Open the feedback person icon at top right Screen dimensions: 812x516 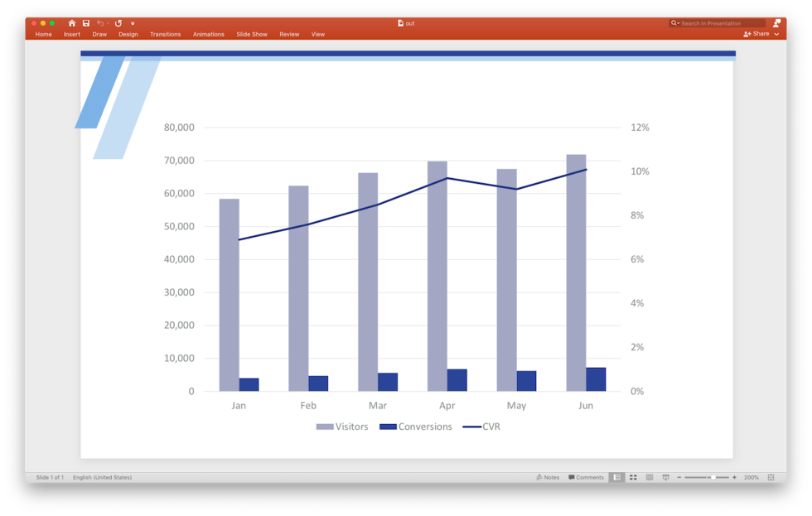click(776, 23)
